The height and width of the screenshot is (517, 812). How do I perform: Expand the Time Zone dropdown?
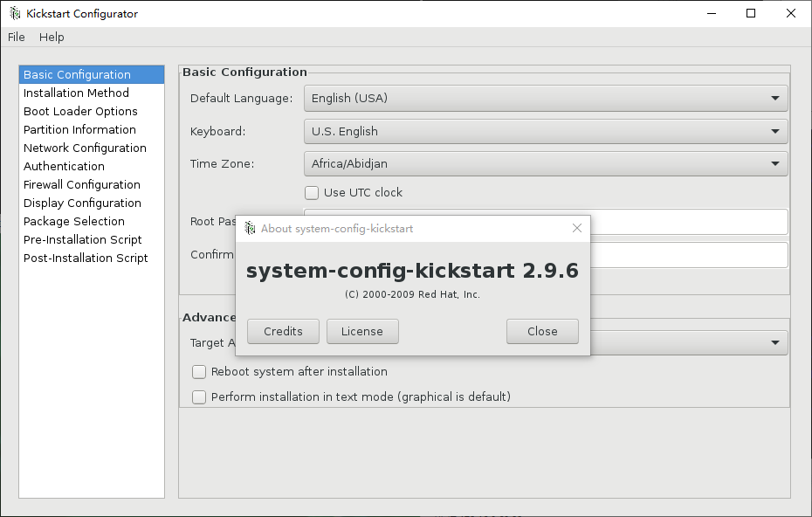[x=546, y=163]
